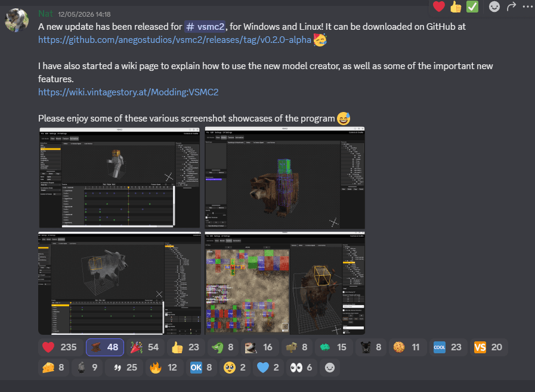This screenshot has height=392, width=535.
Task: Toggle the anvil reaction with 48
Action: [x=105, y=347]
